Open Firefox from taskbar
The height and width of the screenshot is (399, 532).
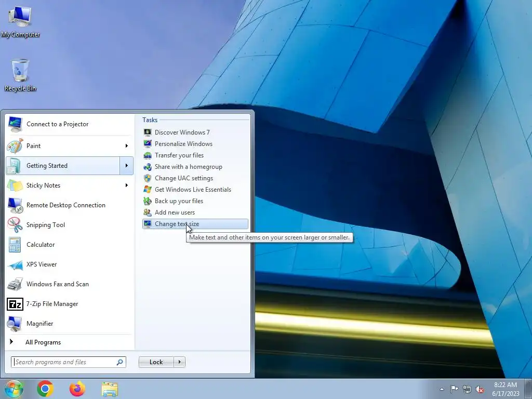[77, 389]
